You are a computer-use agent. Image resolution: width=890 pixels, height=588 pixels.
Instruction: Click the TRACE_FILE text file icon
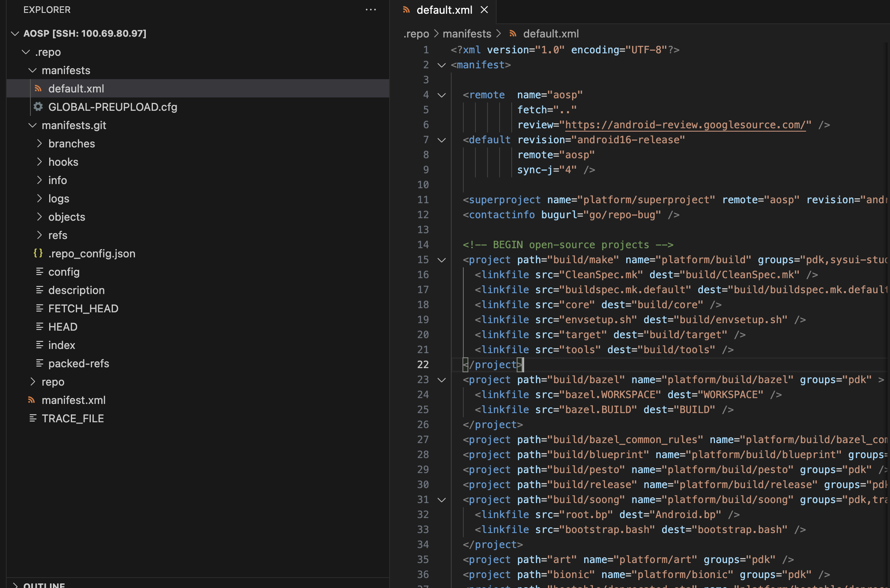pyautogui.click(x=33, y=418)
